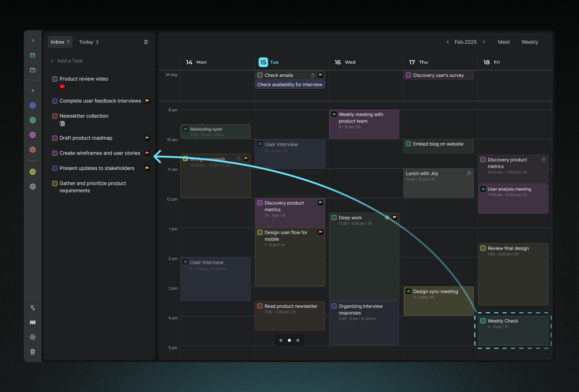Open settings gear icon
Image resolution: width=579 pixels, height=392 pixels.
coord(33,337)
